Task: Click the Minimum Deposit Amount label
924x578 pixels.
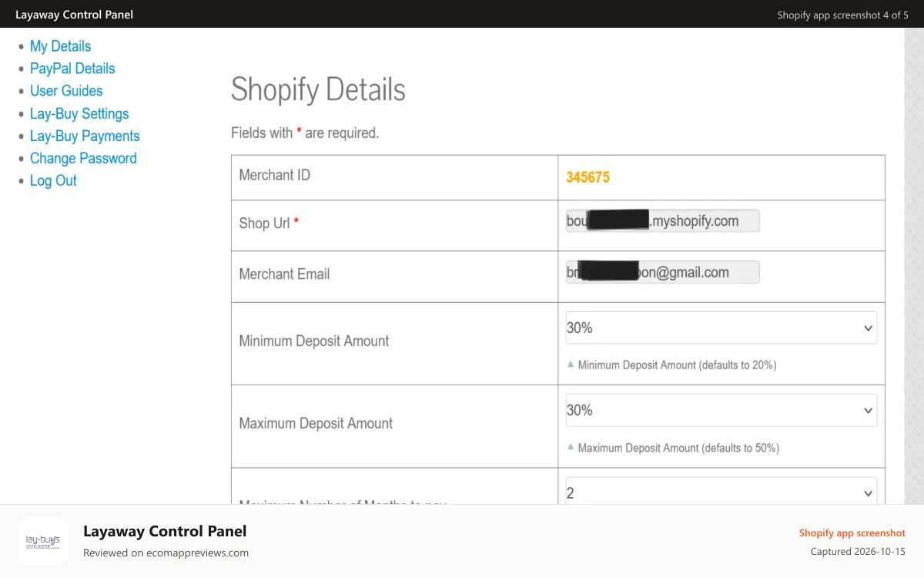Action: [x=314, y=341]
